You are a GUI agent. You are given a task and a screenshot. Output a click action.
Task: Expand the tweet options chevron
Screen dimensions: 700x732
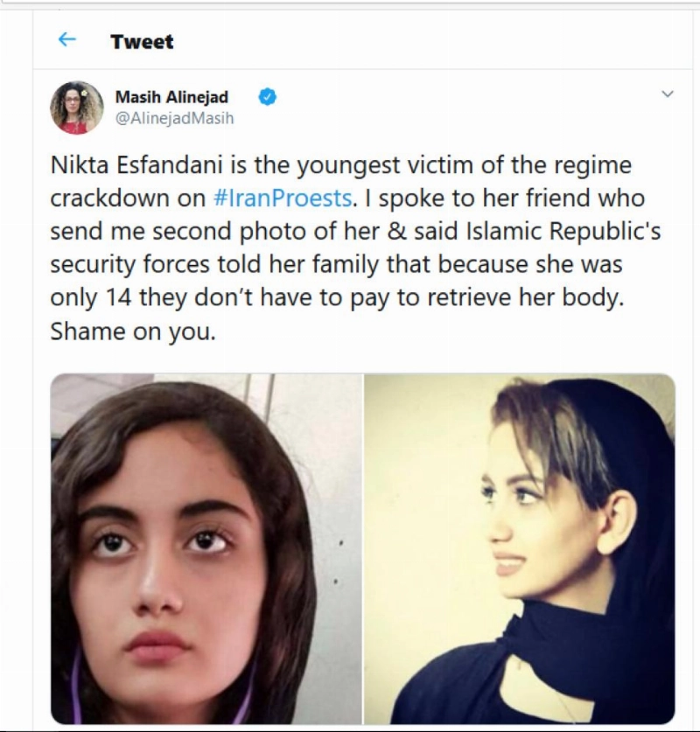[668, 94]
